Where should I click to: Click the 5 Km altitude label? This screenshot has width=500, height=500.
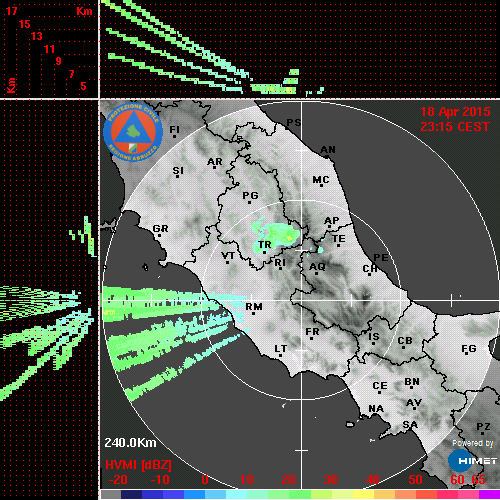click(x=83, y=86)
